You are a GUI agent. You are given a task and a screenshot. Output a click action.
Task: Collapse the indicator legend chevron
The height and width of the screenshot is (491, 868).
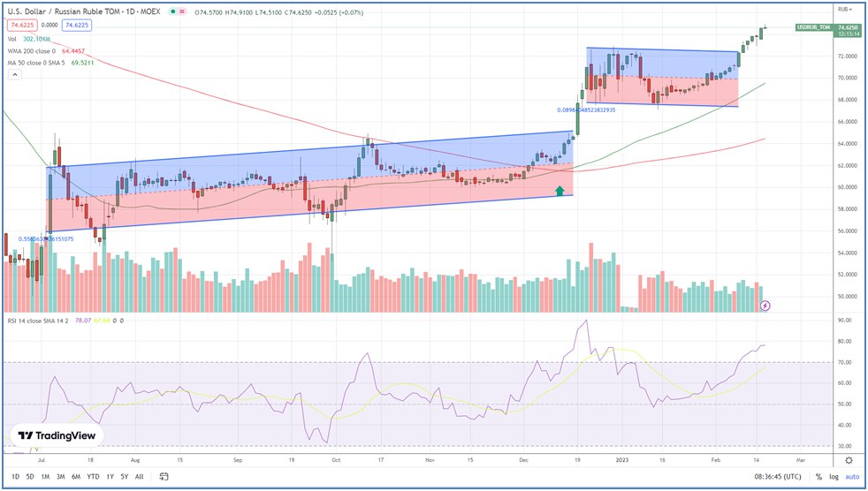click(15, 75)
